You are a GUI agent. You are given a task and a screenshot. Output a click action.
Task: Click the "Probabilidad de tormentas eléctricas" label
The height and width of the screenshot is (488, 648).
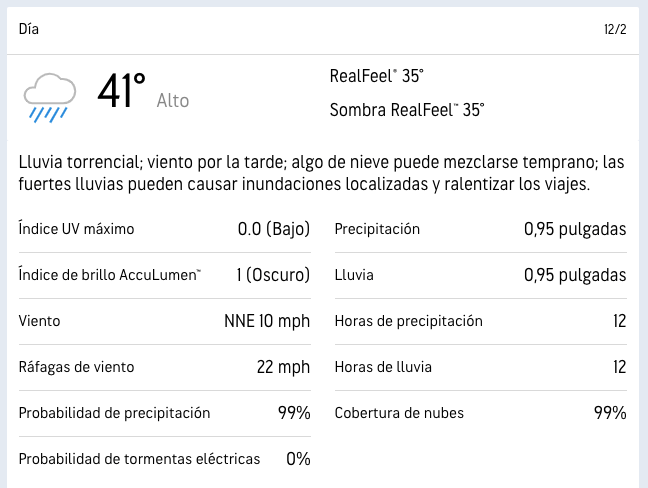pyautogui.click(x=139, y=459)
